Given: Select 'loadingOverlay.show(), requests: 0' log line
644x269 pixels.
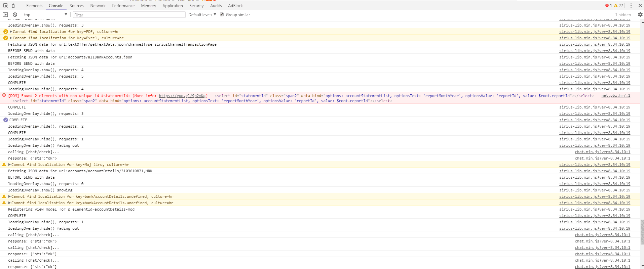Looking at the screenshot, I should pos(46,184).
